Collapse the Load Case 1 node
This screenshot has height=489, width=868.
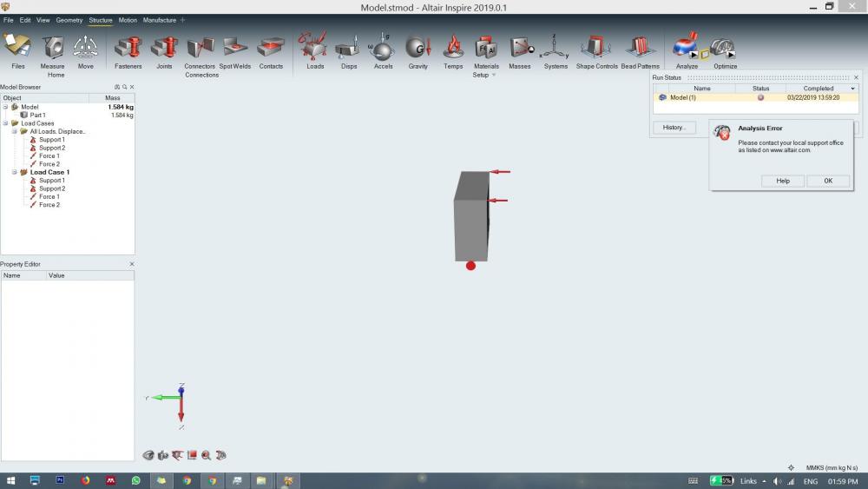coord(15,172)
